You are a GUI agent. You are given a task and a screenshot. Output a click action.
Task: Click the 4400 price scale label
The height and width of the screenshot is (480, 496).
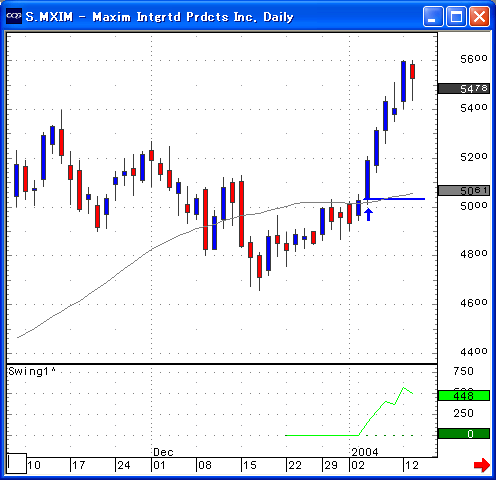(473, 351)
